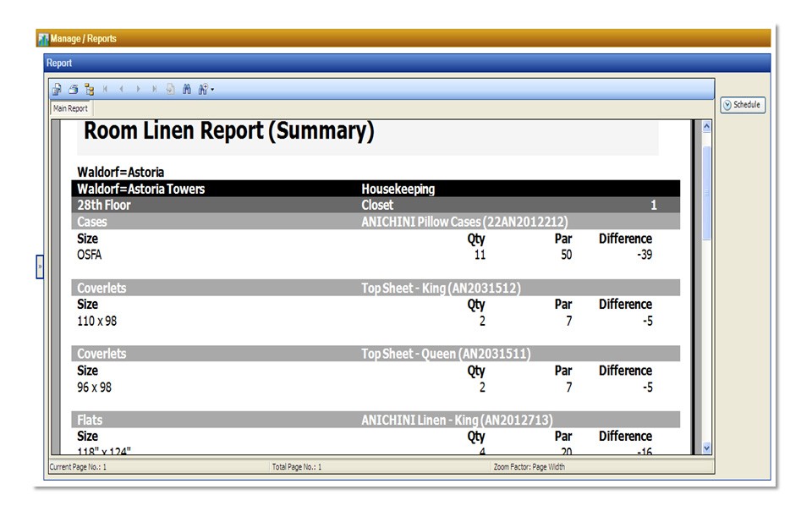The image size is (812, 528).
Task: Click the Qty value in 96 x 98 row
Action: (x=482, y=388)
